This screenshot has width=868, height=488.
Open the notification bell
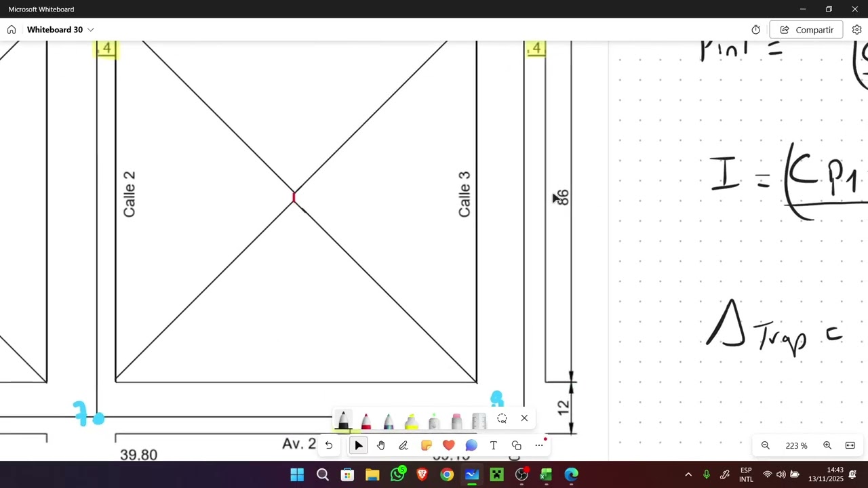click(853, 474)
